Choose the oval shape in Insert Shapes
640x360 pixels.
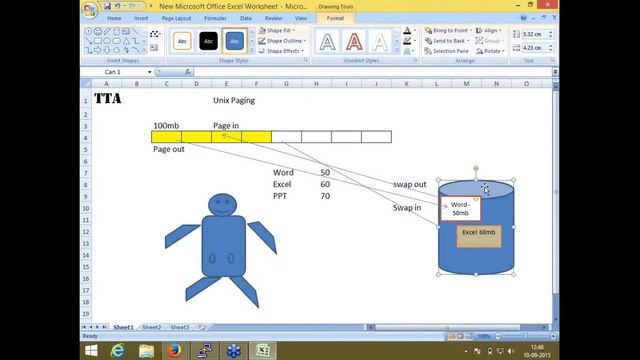pos(107,41)
